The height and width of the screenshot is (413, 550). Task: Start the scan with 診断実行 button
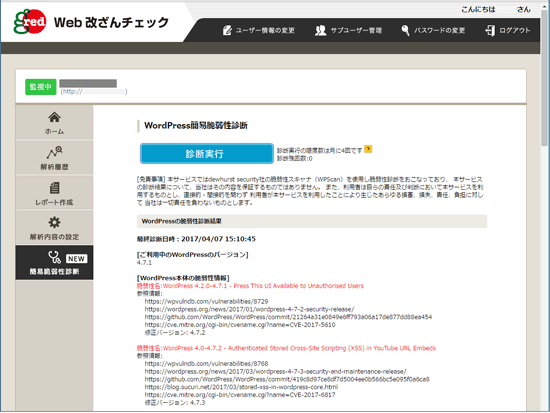click(207, 154)
